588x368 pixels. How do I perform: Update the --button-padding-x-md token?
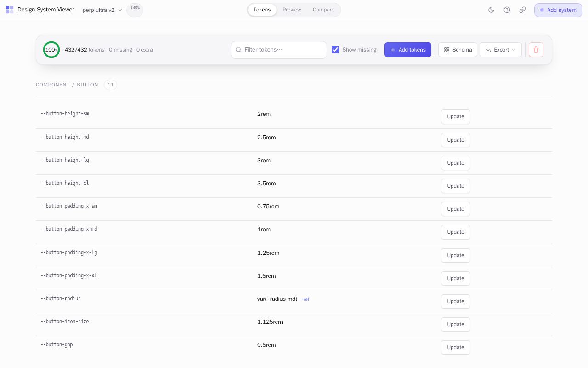(x=456, y=232)
